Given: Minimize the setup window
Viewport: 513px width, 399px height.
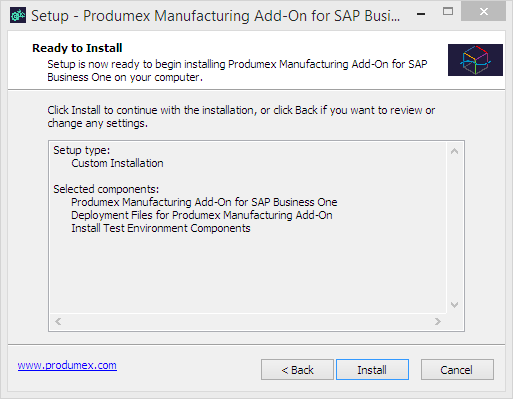Looking at the screenshot, I should click(421, 14).
